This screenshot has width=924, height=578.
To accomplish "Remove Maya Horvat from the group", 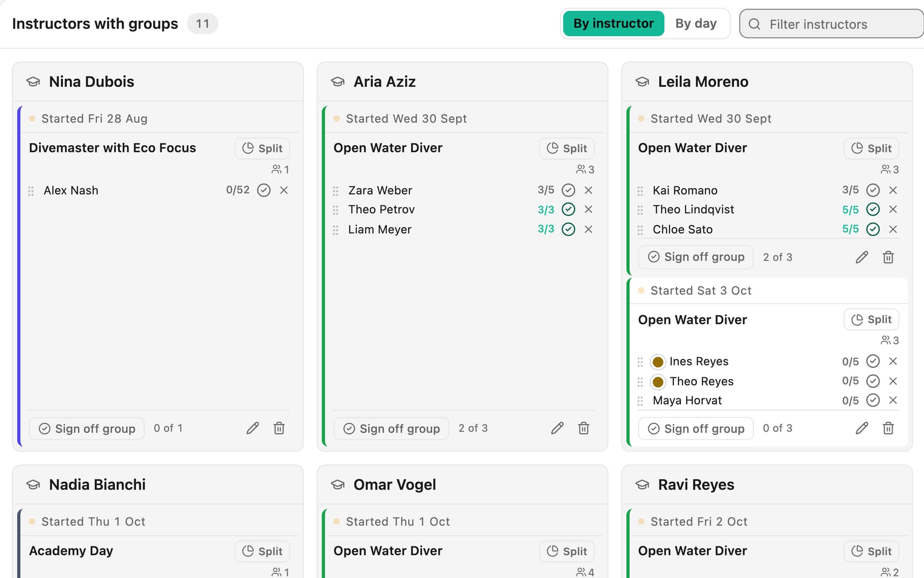I will tap(893, 400).
